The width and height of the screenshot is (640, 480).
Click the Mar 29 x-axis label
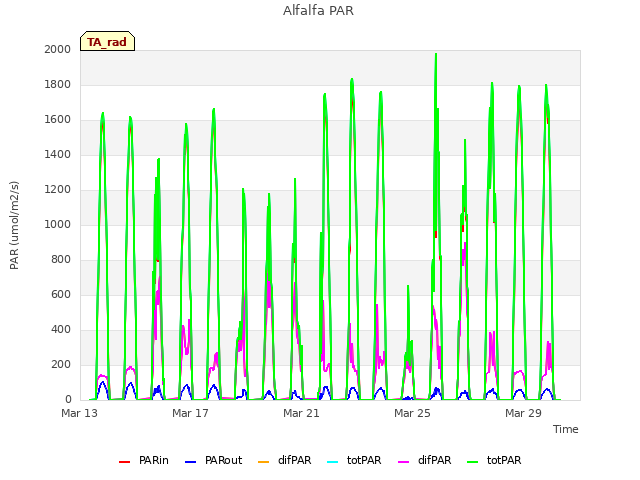click(523, 413)
